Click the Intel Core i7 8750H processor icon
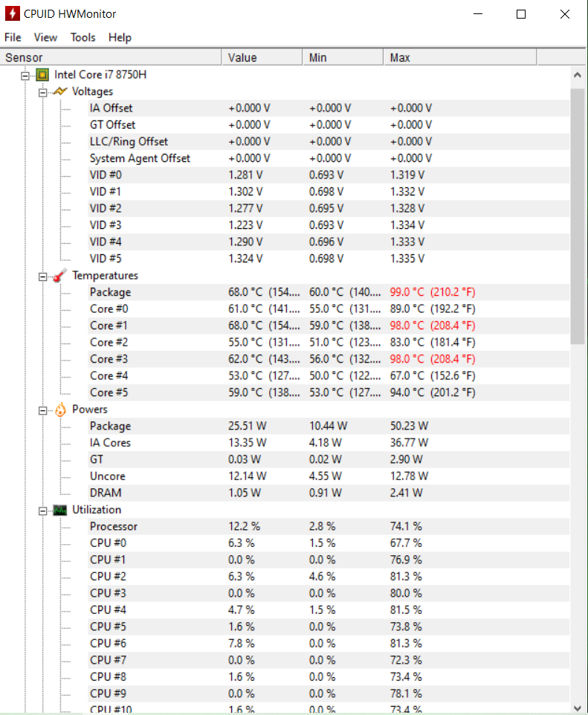The image size is (588, 715). [x=42, y=74]
